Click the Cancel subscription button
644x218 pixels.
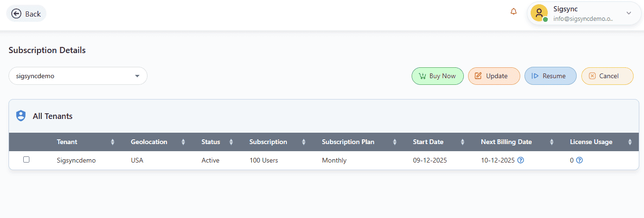coord(607,76)
